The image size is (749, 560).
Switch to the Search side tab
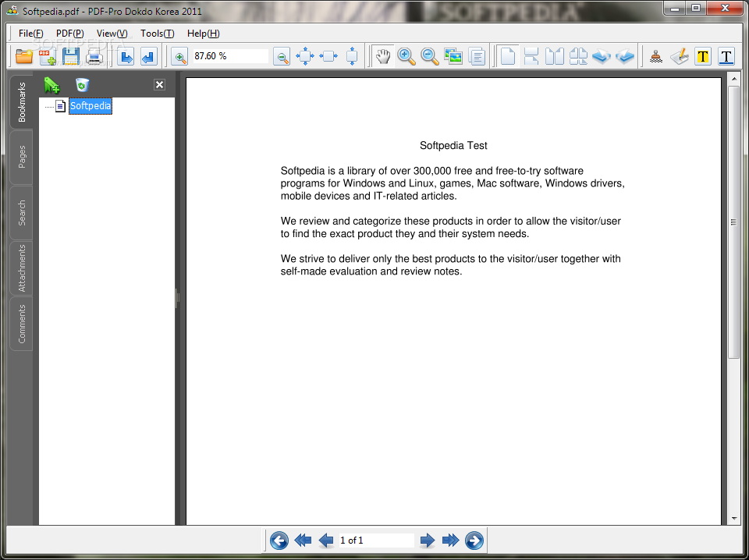click(x=22, y=213)
